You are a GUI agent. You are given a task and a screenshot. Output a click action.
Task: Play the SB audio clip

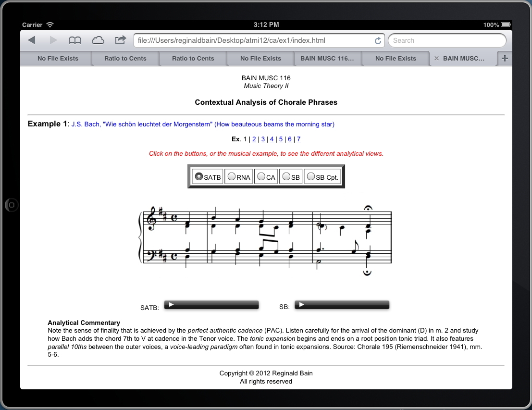pyautogui.click(x=302, y=304)
